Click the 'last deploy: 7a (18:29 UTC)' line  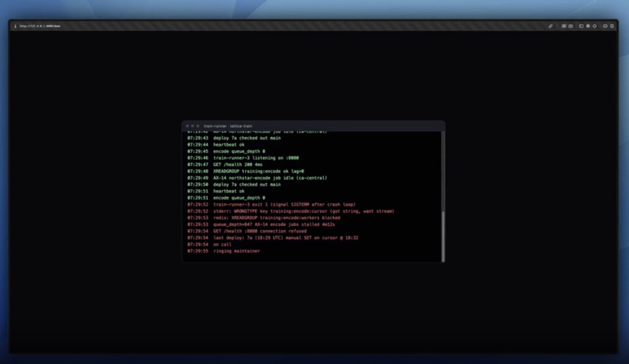[x=273, y=238]
